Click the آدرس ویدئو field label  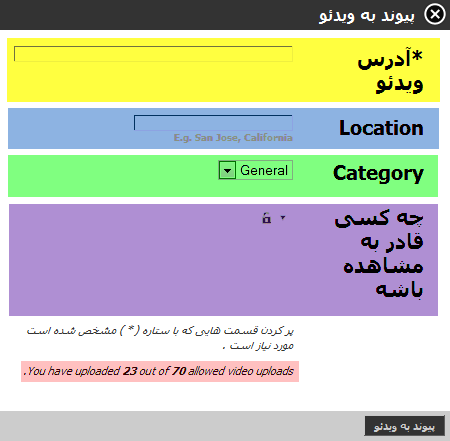point(390,71)
